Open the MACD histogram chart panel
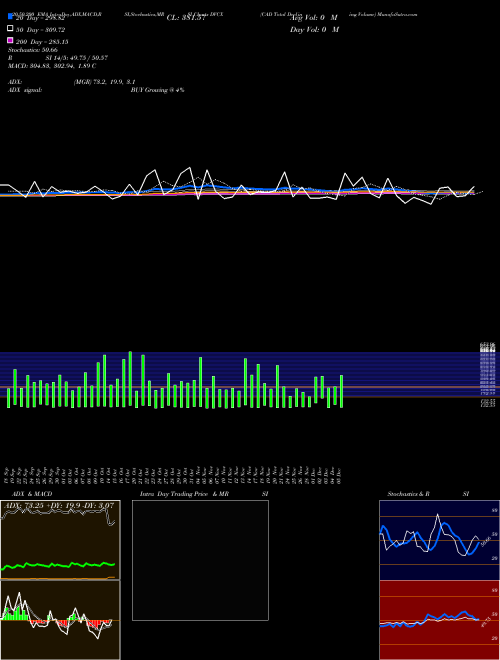This screenshot has height=660, width=500. pyautogui.click(x=60, y=620)
